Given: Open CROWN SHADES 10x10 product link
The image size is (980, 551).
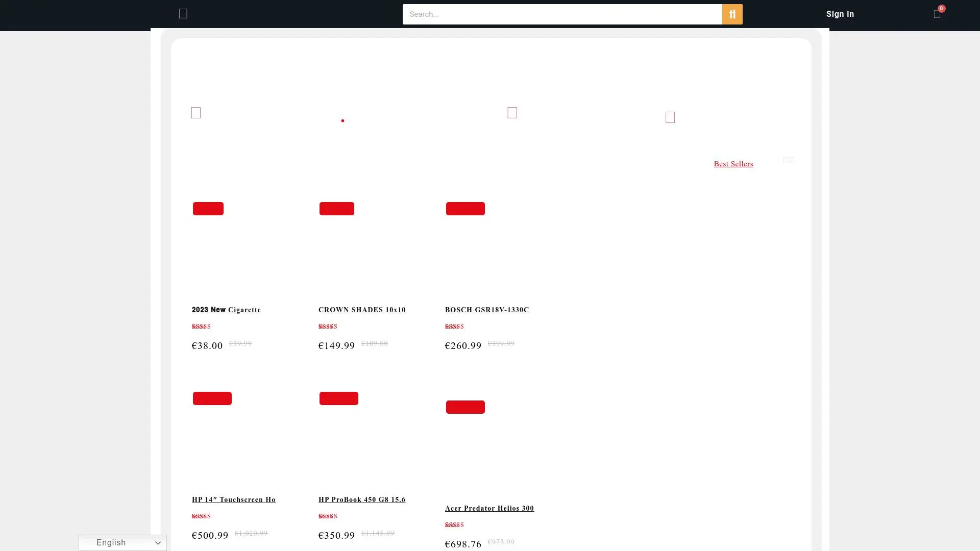Looking at the screenshot, I should (362, 310).
